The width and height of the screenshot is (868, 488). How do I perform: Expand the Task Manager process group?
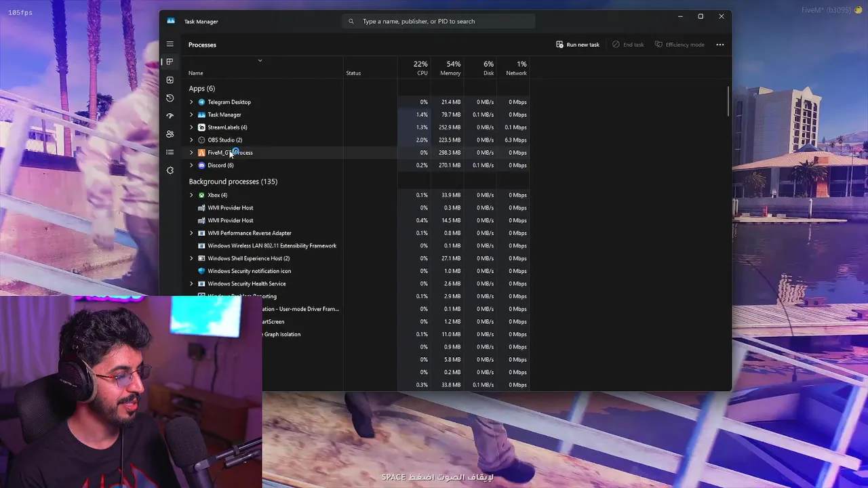(191, 115)
